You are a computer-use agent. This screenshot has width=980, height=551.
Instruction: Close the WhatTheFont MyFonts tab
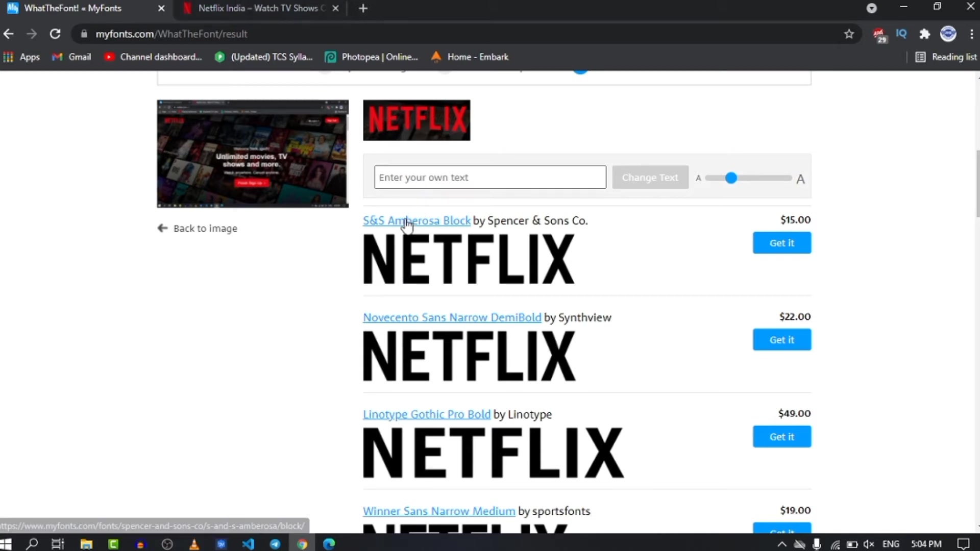(x=161, y=8)
